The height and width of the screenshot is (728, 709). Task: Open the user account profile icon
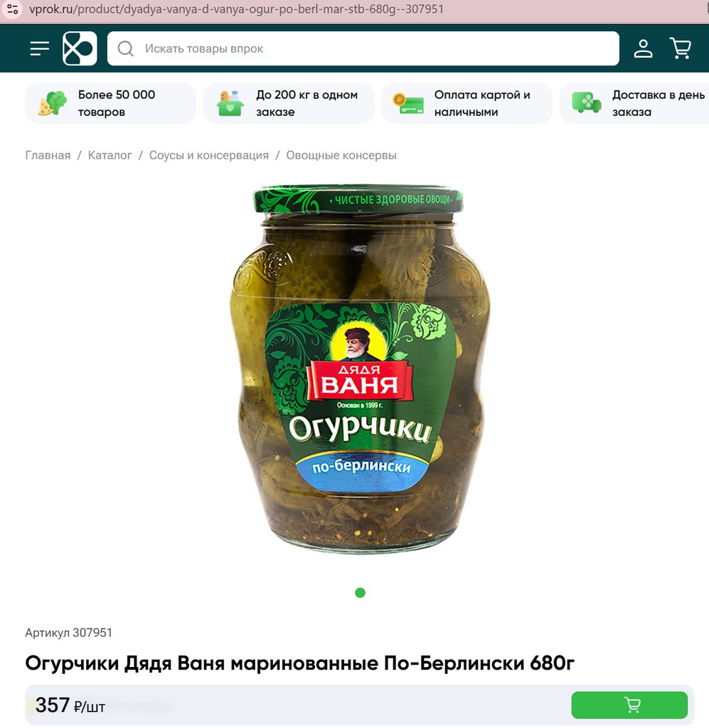coord(643,48)
